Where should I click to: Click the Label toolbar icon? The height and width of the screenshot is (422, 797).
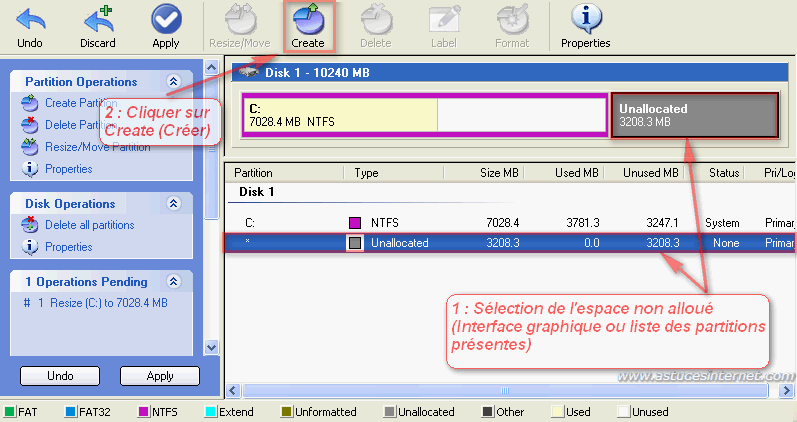pos(444,20)
